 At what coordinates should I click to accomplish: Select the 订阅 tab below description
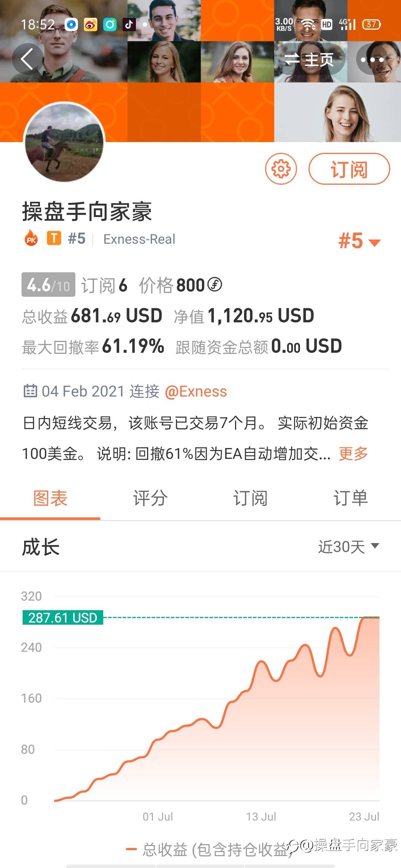pyautogui.click(x=250, y=498)
